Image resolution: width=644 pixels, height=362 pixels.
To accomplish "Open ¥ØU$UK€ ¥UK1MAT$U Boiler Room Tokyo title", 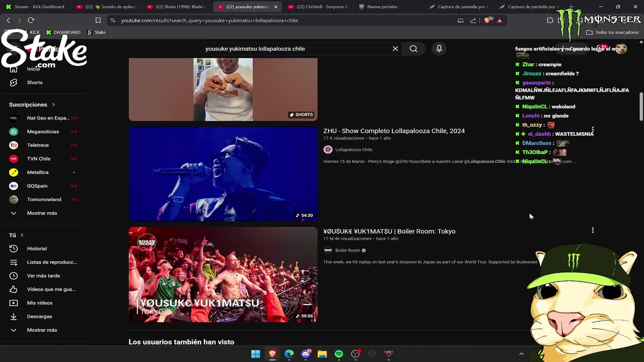I will coord(389,231).
